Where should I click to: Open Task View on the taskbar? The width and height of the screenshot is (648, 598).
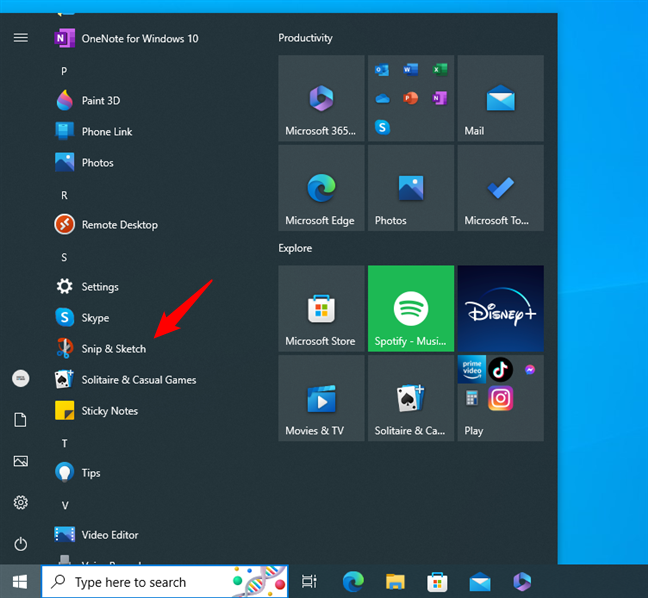(x=309, y=581)
